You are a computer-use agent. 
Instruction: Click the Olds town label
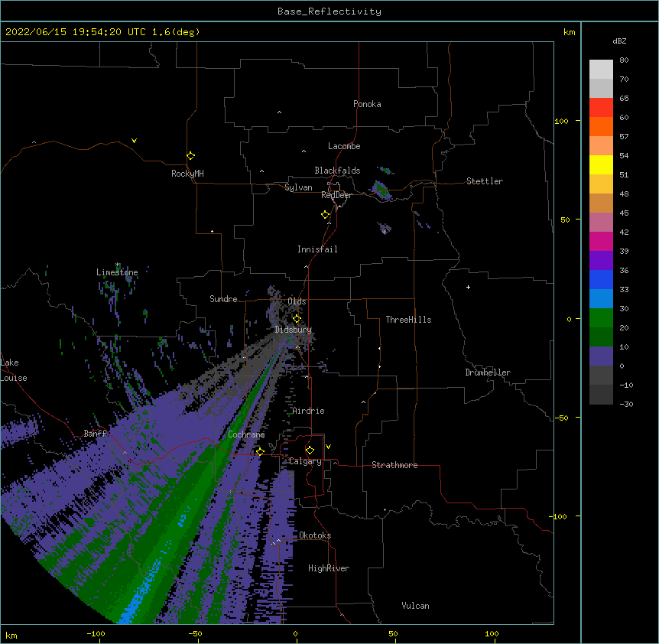click(297, 301)
